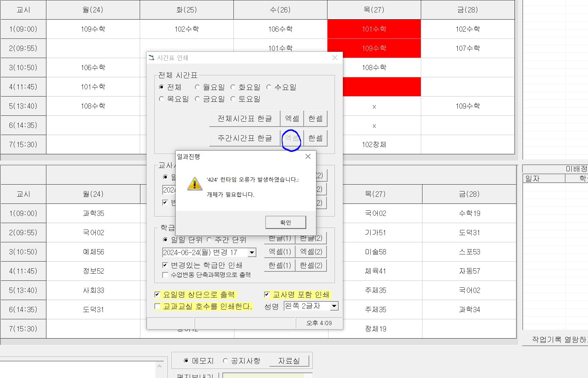The height and width of the screenshot is (378, 588).
Task: Click 예체56 cell in lower timetable
Action: (x=93, y=252)
